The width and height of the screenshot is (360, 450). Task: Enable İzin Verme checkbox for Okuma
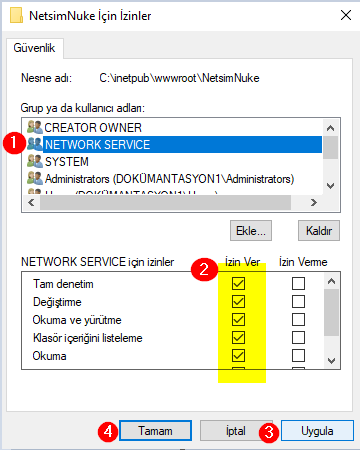298,356
